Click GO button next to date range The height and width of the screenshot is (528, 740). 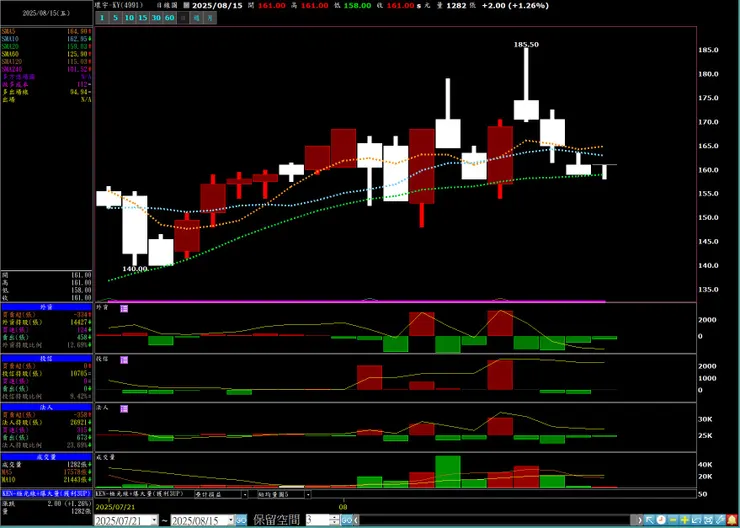coord(241,520)
